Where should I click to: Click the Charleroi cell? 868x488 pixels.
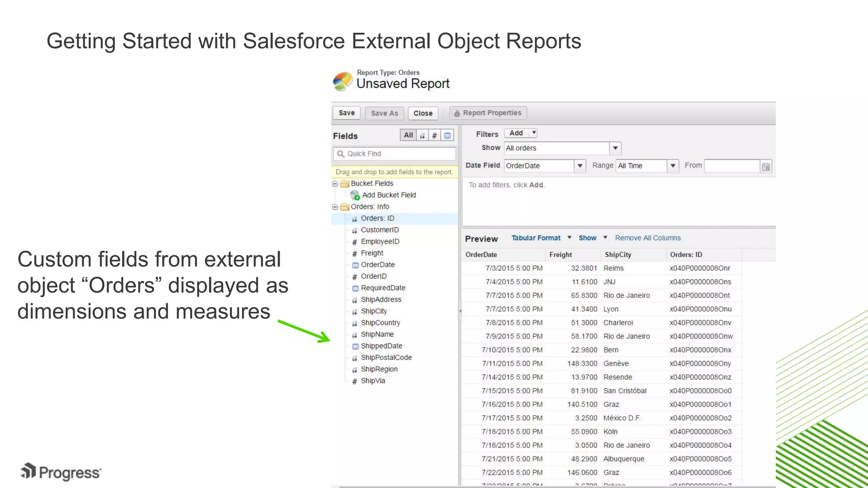click(618, 323)
